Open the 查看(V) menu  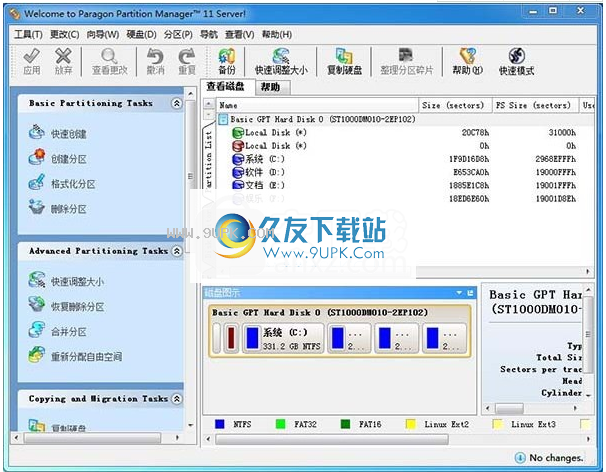(x=240, y=34)
